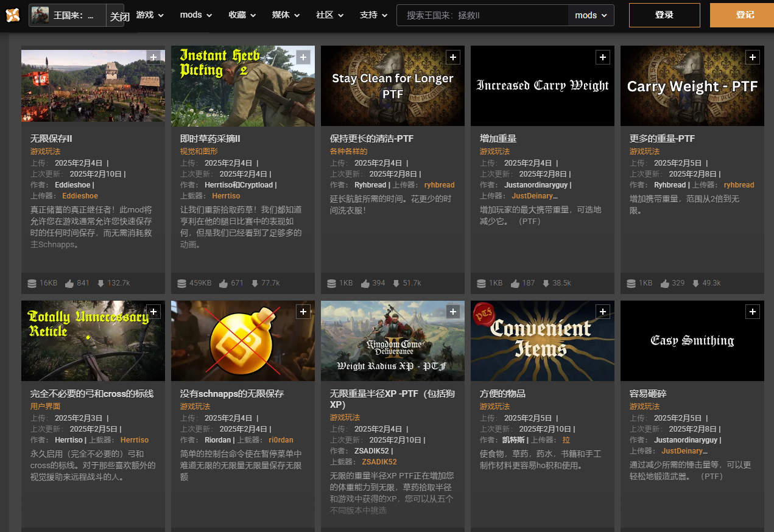
Task: Open the 方便的物品 mod title link
Action: (x=502, y=394)
